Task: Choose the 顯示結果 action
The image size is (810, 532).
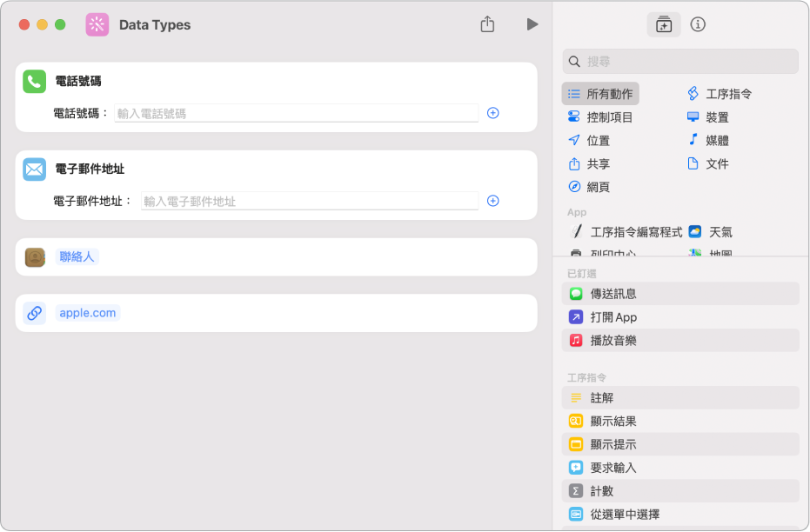Action: click(x=680, y=421)
